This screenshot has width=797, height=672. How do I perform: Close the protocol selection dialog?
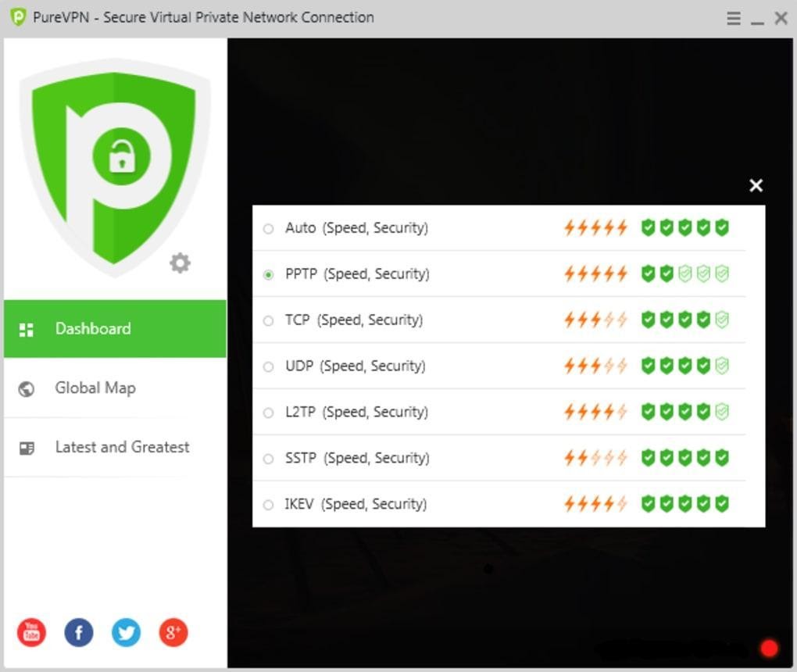[755, 185]
